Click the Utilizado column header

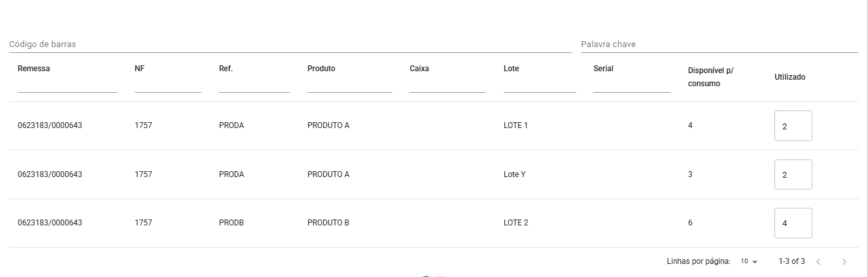(x=790, y=77)
